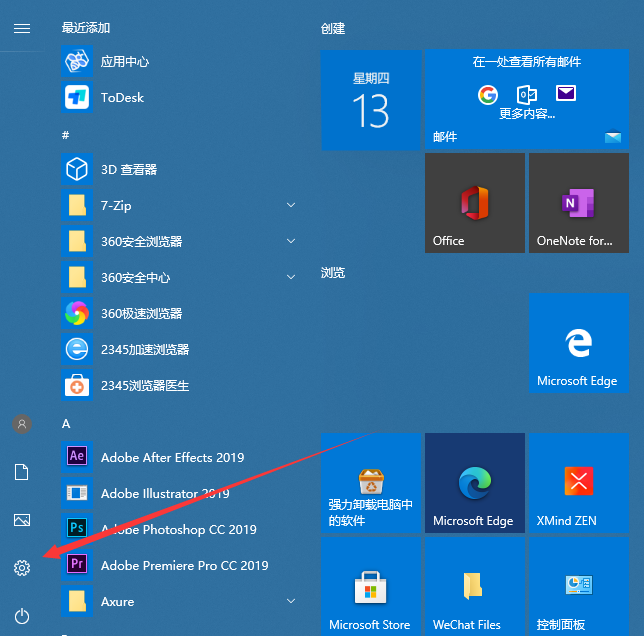This screenshot has width=644, height=636.
Task: Click Outlook icon in Mail tile
Action: 527,95
